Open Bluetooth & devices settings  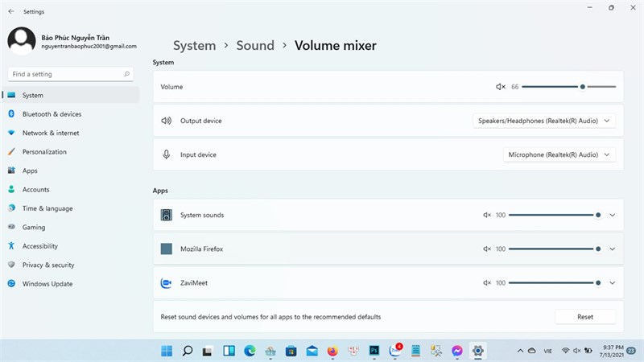[52, 114]
